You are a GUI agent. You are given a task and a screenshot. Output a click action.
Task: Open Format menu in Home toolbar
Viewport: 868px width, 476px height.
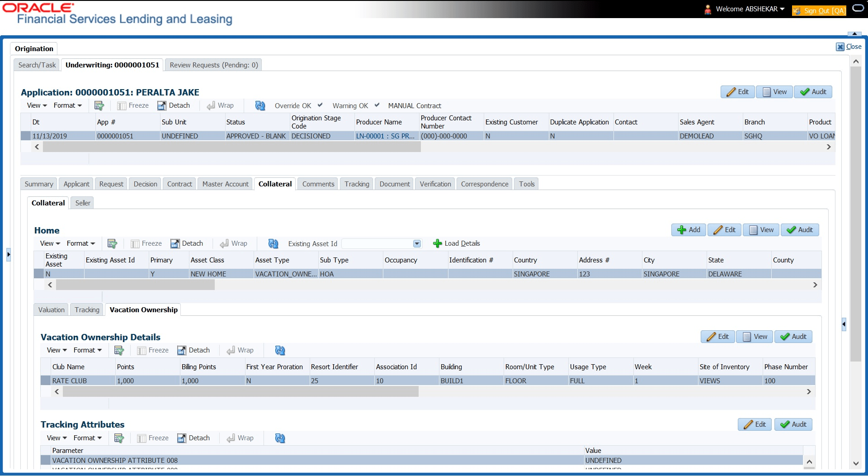[x=81, y=243]
